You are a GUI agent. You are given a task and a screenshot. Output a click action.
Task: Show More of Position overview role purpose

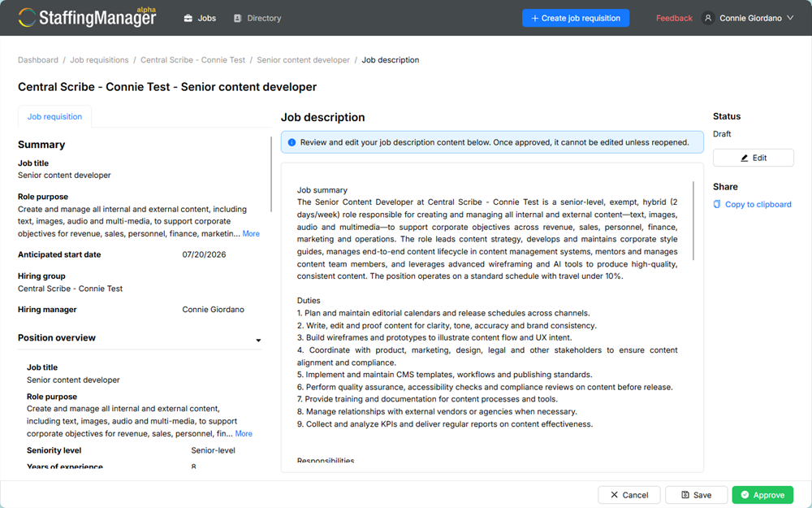(x=244, y=434)
